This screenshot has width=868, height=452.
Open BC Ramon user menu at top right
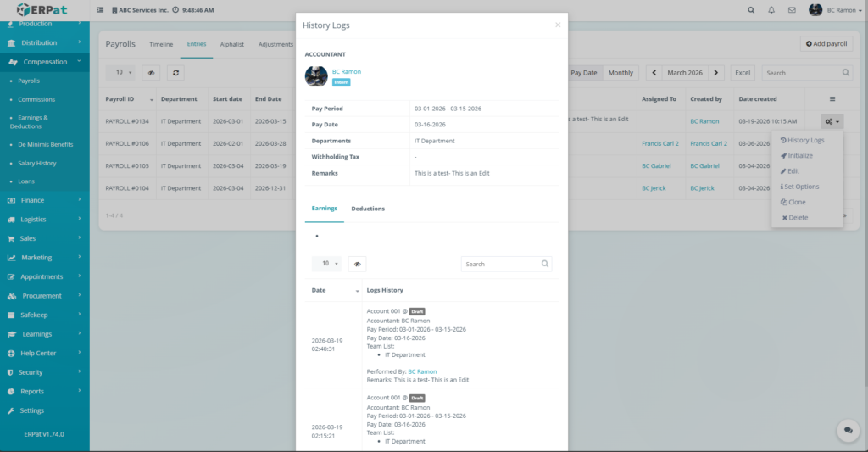pyautogui.click(x=835, y=10)
